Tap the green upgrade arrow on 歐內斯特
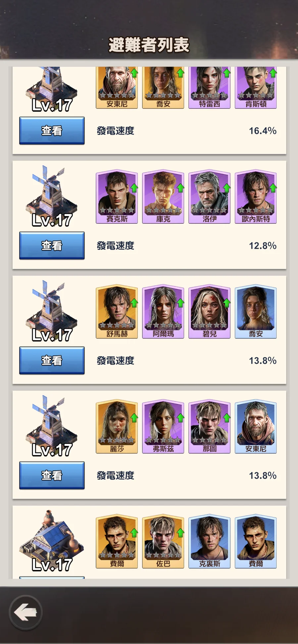Image resolution: width=298 pixels, height=644 pixels. click(273, 188)
